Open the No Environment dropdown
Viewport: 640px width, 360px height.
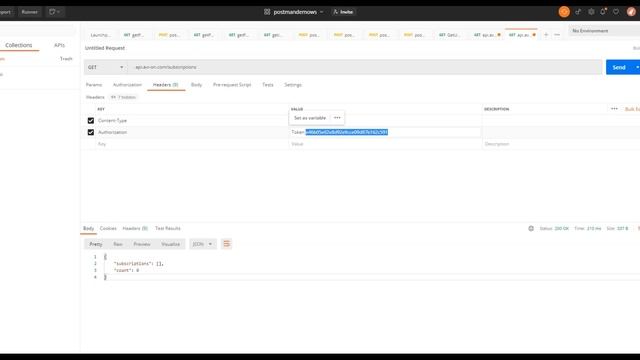click(604, 31)
